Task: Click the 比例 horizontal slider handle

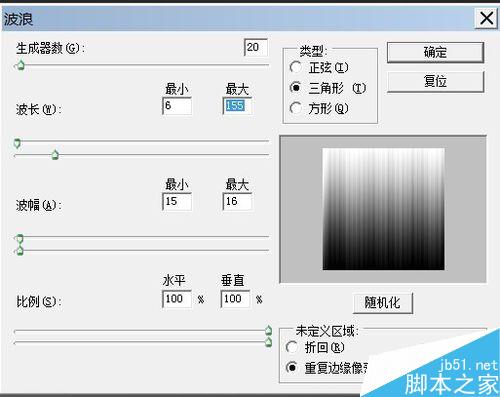Action: tap(268, 330)
